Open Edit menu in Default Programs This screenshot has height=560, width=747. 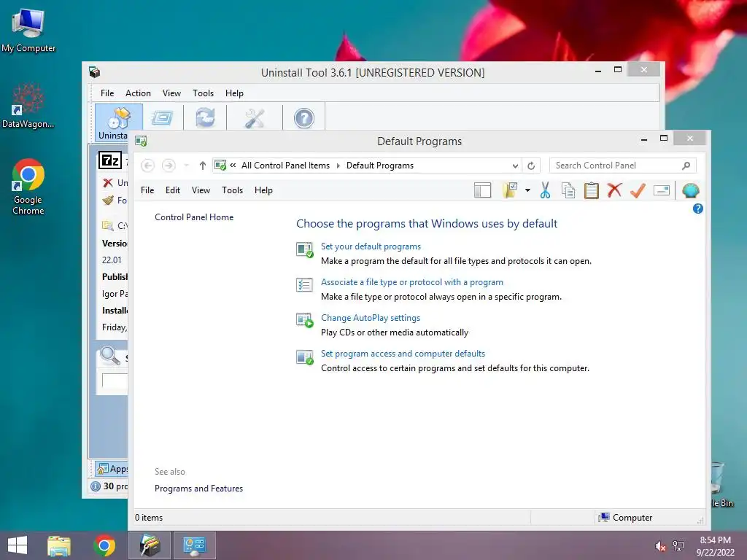(172, 190)
